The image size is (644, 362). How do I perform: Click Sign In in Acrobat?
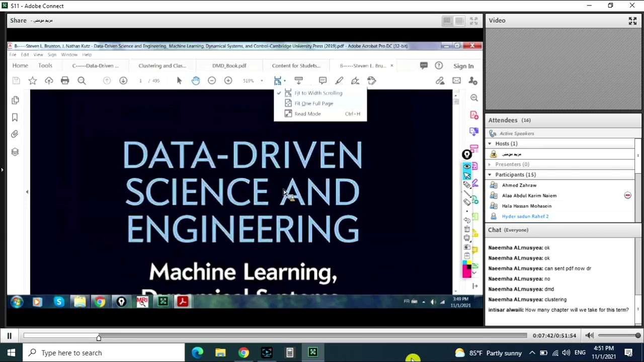click(463, 66)
